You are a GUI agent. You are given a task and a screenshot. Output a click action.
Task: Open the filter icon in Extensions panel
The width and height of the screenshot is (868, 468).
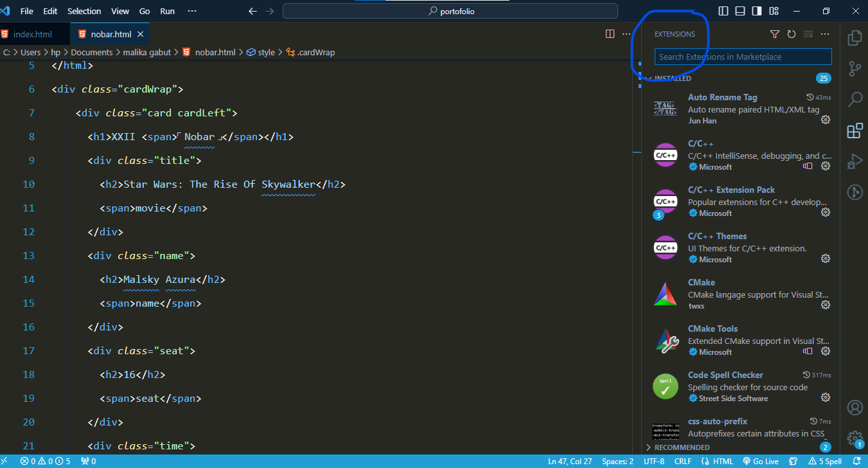[x=774, y=34]
